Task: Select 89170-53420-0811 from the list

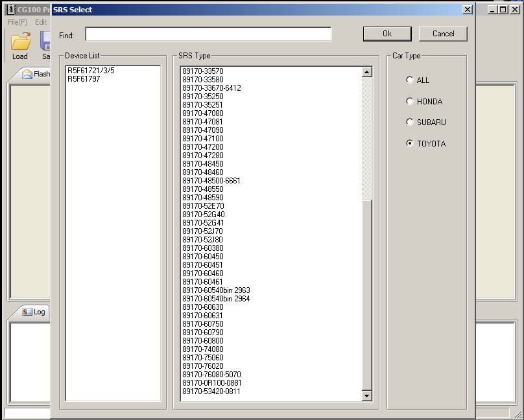Action: pos(211,391)
